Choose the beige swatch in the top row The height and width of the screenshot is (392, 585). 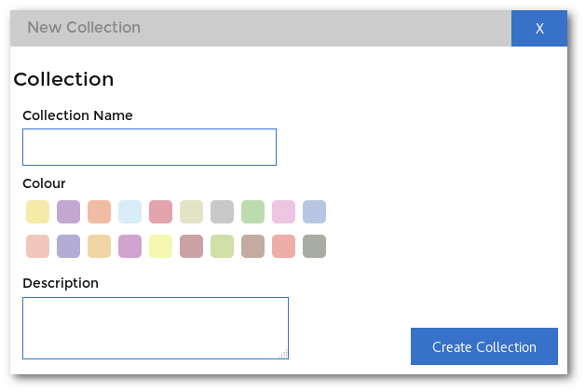(191, 212)
